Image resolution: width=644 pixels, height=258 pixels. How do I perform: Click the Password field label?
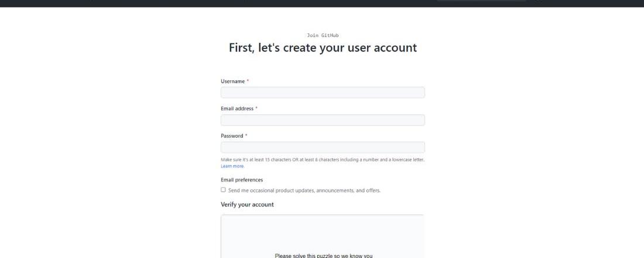(x=232, y=136)
